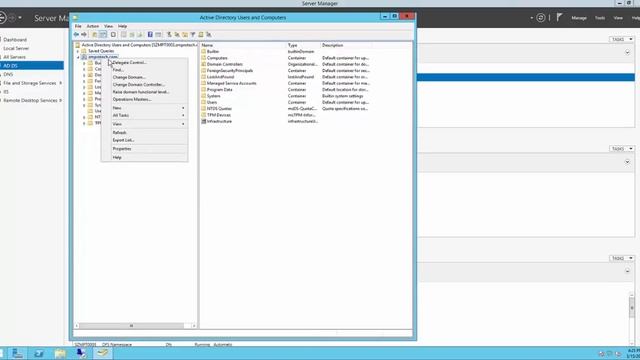Viewport: 640px width, 360px height.
Task: Click the Refresh icon in ADUC toolbar
Action: (132, 35)
